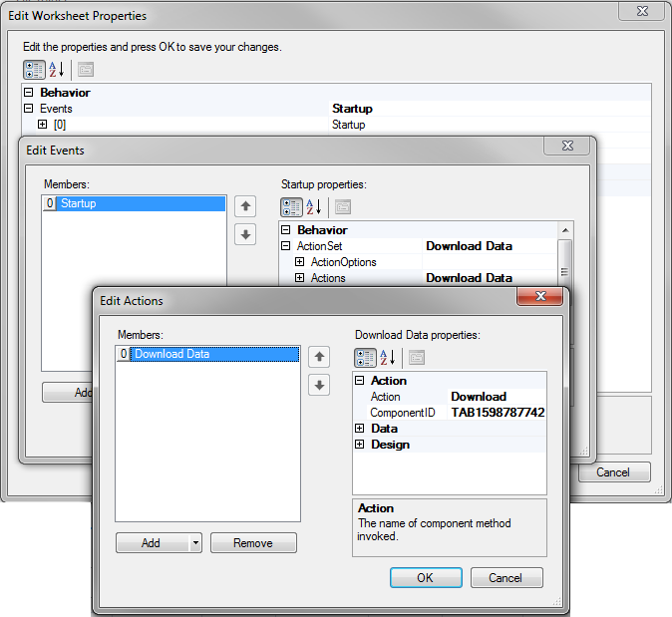Click the ComponentID value TAB1598787742
The image size is (672, 617).
click(498, 413)
